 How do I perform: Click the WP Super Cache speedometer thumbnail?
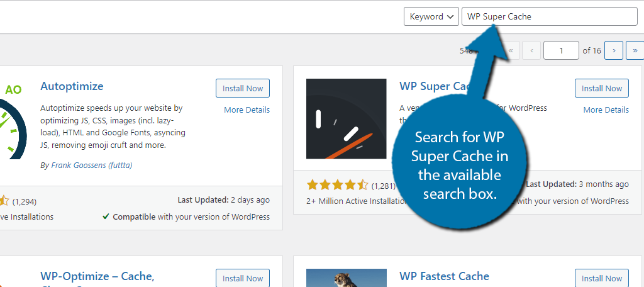click(x=347, y=119)
